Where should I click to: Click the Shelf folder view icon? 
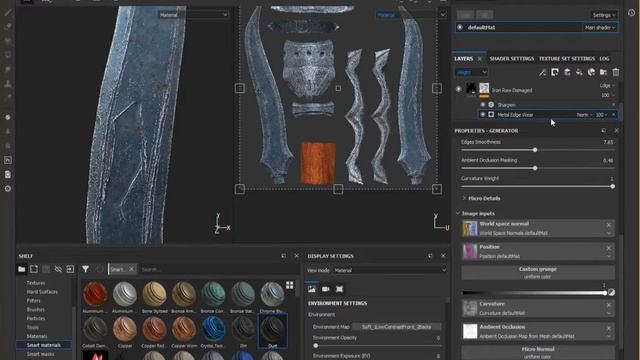point(22,269)
